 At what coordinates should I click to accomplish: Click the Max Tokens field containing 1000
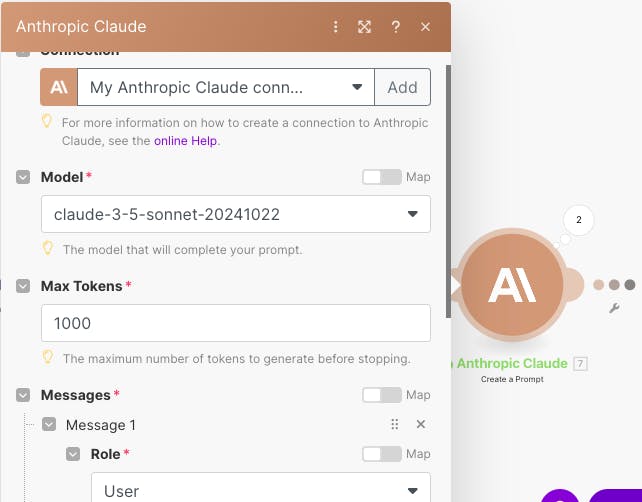236,323
